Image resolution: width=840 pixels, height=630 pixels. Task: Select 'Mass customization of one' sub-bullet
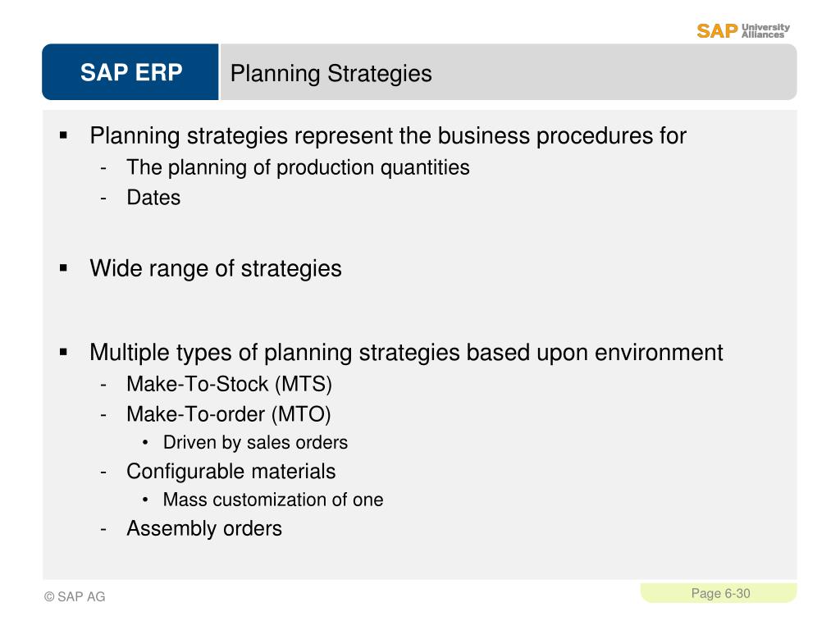pyautogui.click(x=273, y=500)
